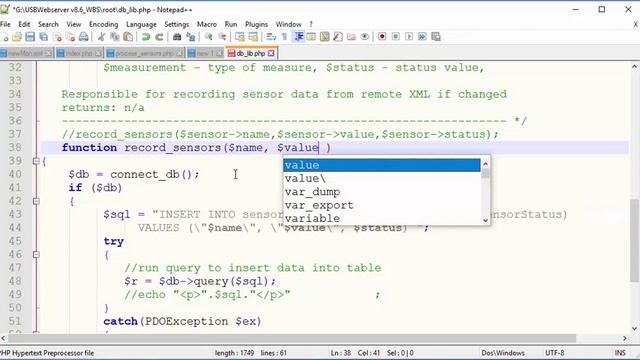Open Find with the binoculars icon
The image size is (640, 360).
177,37
